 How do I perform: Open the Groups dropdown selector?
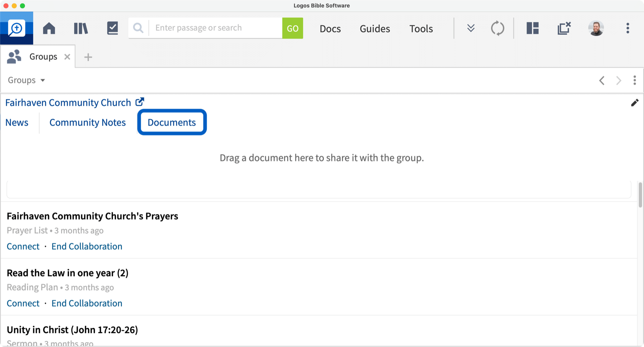tap(26, 80)
